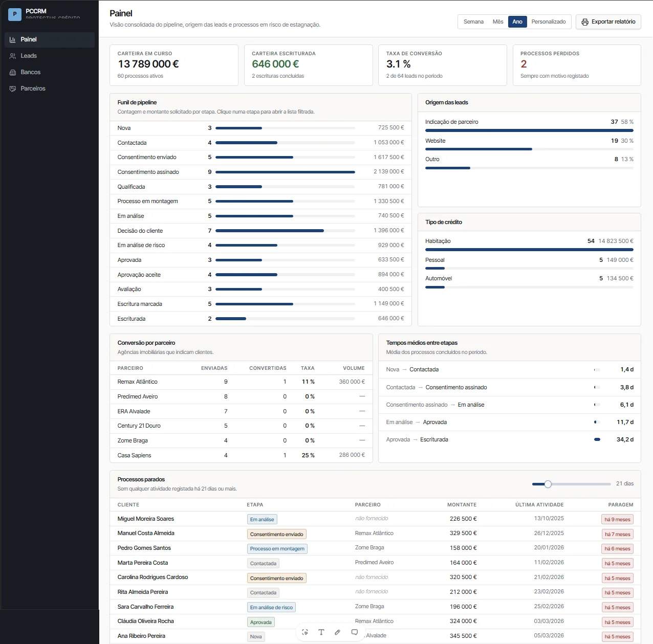Image resolution: width=653 pixels, height=644 pixels.
Task: Click the Volume column header
Action: click(354, 368)
